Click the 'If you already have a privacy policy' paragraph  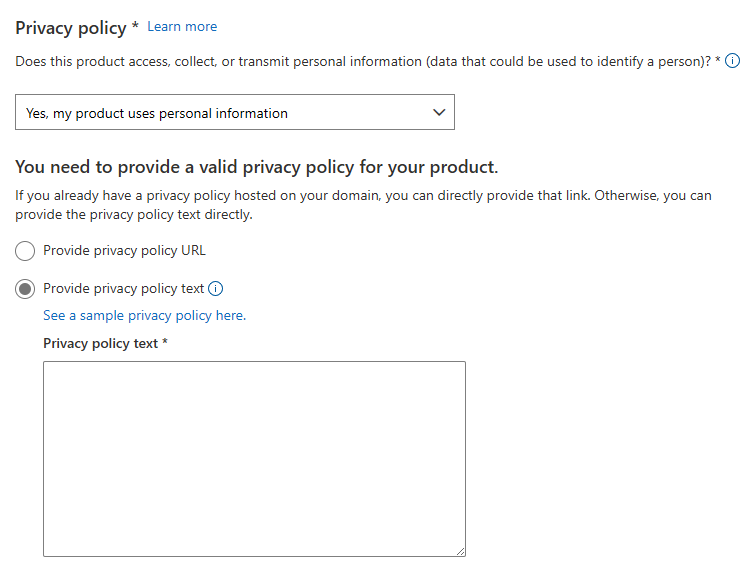pos(364,205)
